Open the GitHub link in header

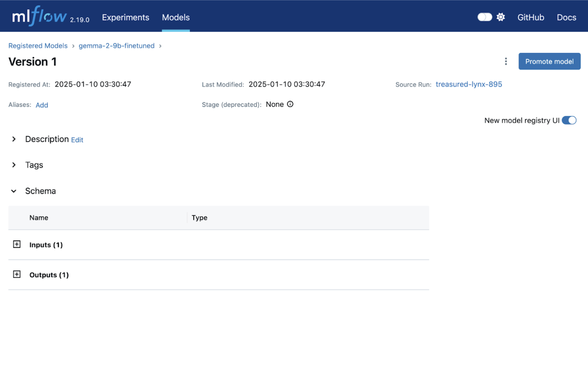tap(531, 17)
